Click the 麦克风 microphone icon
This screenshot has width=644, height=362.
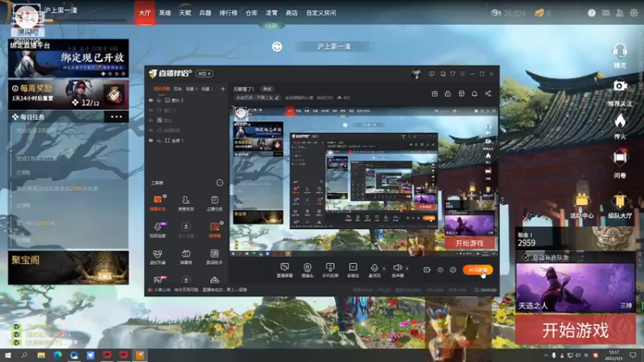tap(374, 268)
